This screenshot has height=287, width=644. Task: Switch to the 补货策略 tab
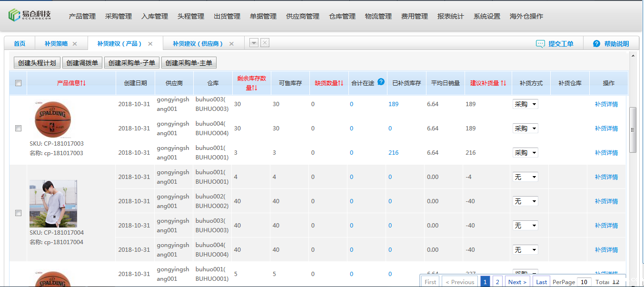tap(56, 44)
